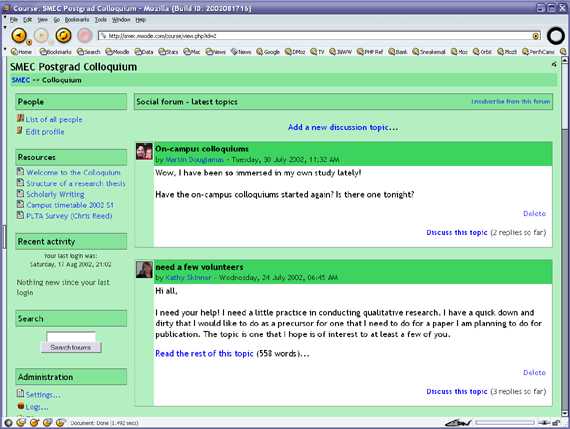Click the vertical scrollbar down arrow
The image size is (570, 429).
565,413
